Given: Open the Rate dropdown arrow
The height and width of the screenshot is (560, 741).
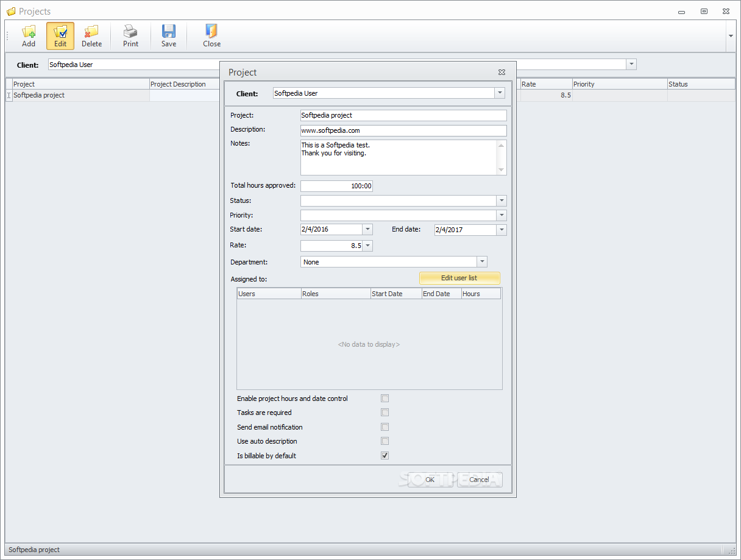Looking at the screenshot, I should click(x=367, y=246).
